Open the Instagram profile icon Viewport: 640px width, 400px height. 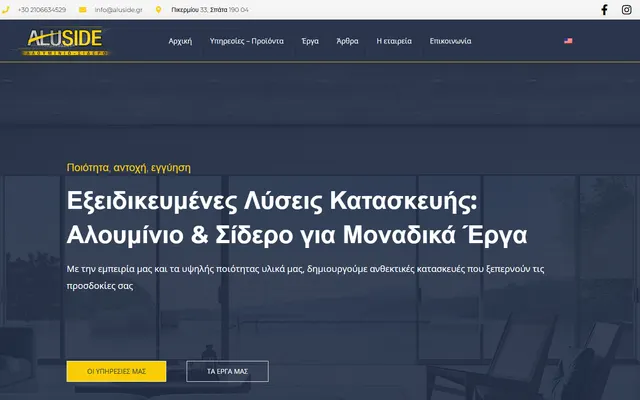pyautogui.click(x=627, y=9)
